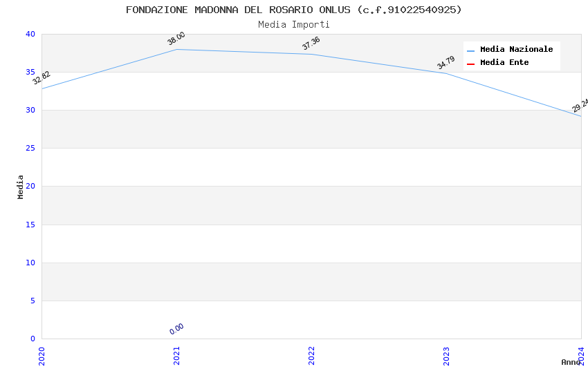The height and width of the screenshot is (380, 588).
Task: Click the 35 y-axis tick label
Action: (x=30, y=72)
